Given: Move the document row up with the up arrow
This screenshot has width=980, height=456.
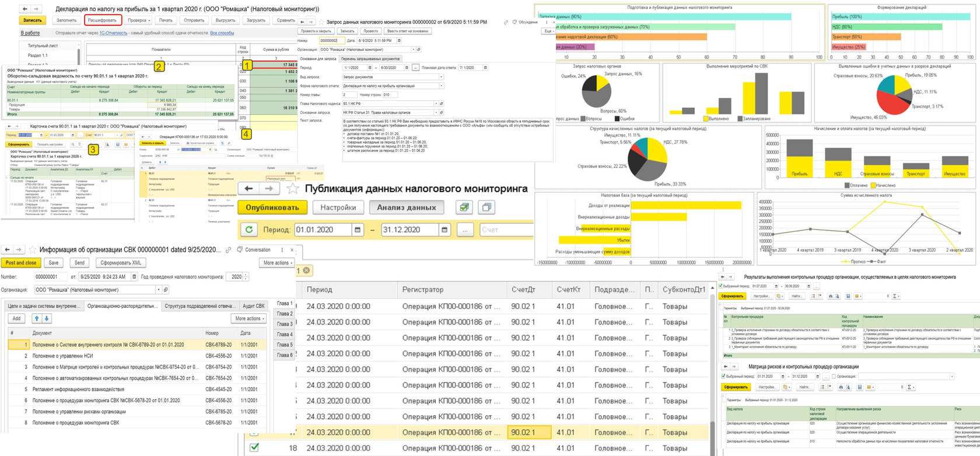Looking at the screenshot, I should coord(37,319).
